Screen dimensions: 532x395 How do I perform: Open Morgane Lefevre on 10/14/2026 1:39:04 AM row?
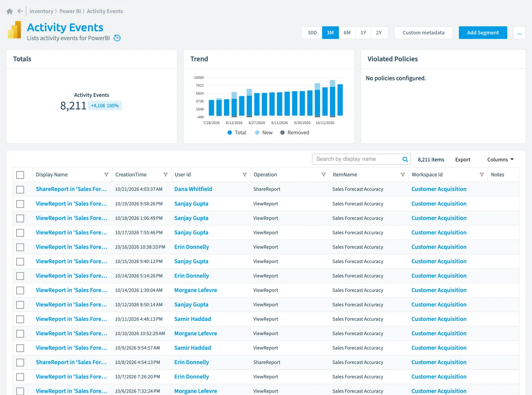(196, 290)
